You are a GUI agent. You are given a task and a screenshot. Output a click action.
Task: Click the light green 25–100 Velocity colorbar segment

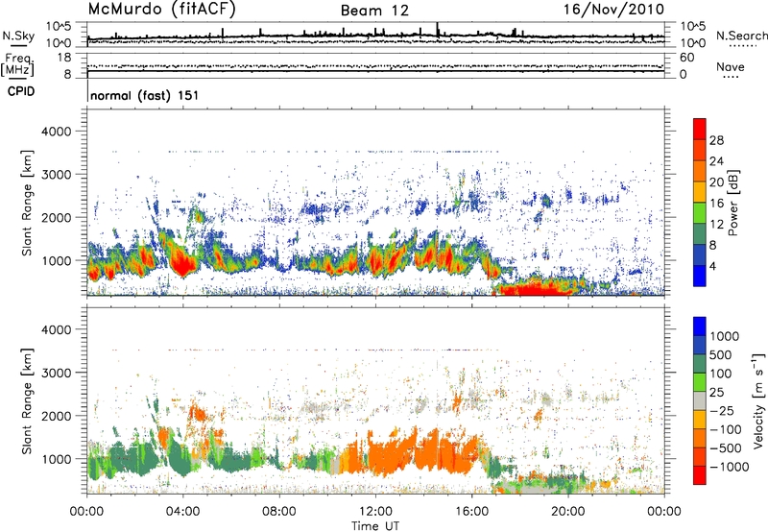pyautogui.click(x=700, y=382)
